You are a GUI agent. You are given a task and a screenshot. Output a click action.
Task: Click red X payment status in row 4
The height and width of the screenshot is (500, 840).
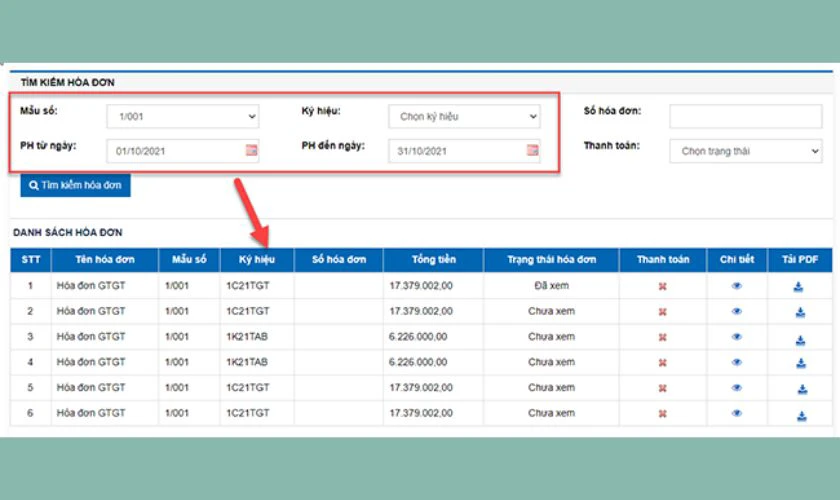[662, 362]
